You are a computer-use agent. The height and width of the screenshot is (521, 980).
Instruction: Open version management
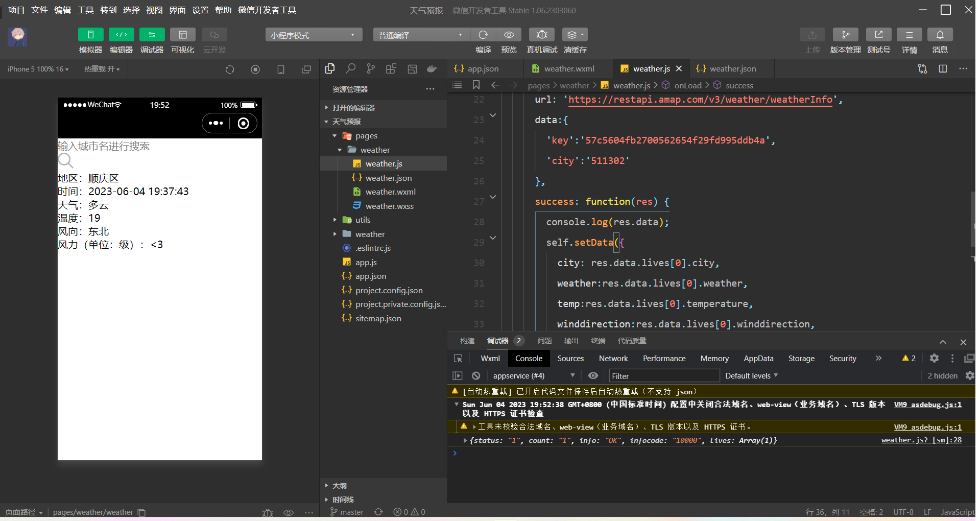click(846, 35)
